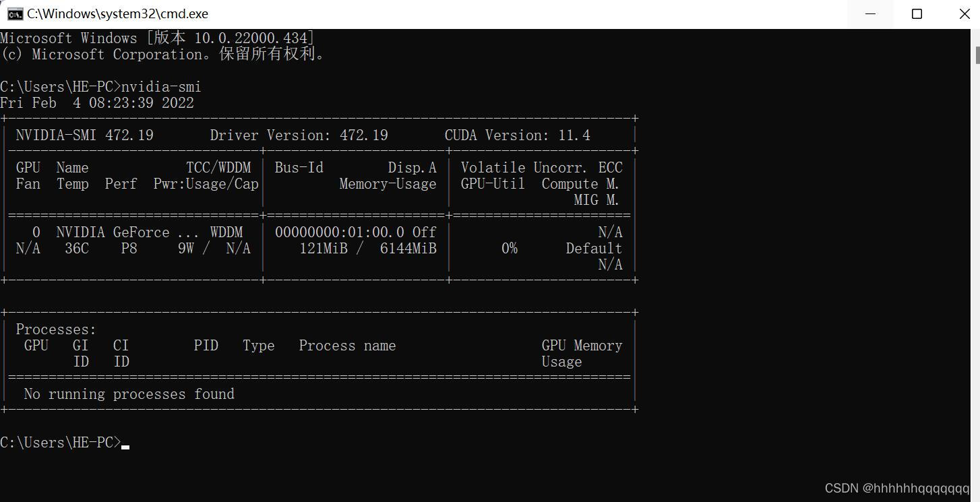Click the NVIDIA GeForce ... GPU name

click(128, 232)
